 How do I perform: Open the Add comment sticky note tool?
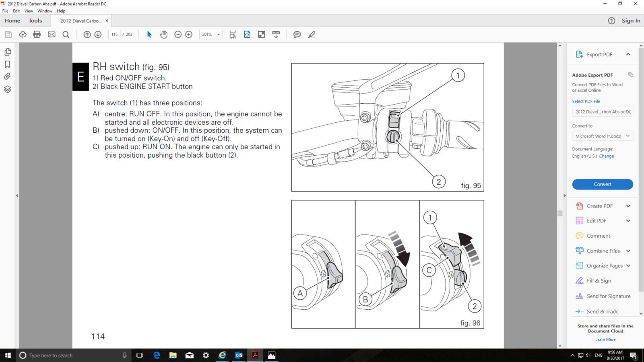click(297, 35)
